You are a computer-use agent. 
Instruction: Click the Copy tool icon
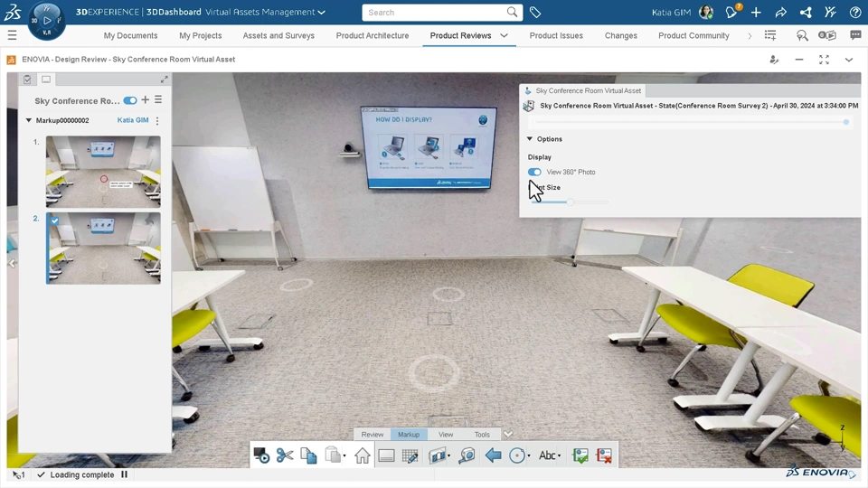click(x=308, y=455)
